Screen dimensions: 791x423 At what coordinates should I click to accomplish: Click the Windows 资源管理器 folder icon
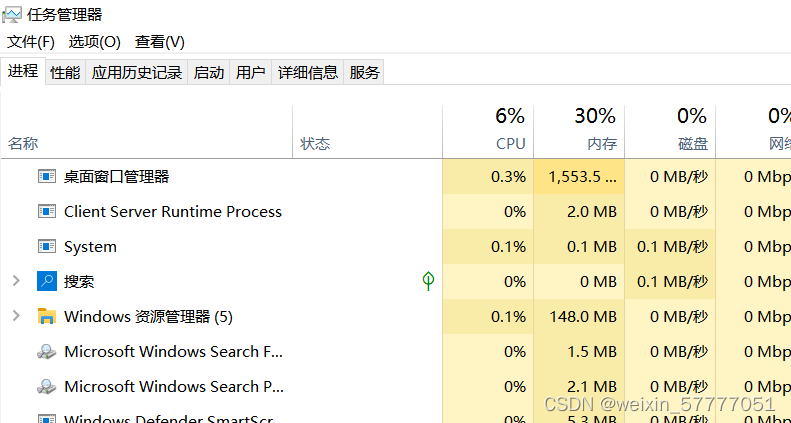click(x=47, y=316)
